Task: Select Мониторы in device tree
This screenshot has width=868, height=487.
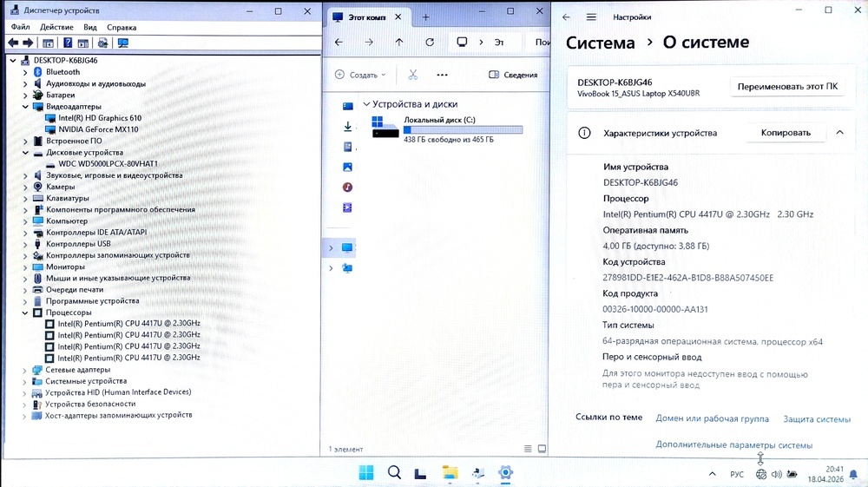Action: coord(65,267)
